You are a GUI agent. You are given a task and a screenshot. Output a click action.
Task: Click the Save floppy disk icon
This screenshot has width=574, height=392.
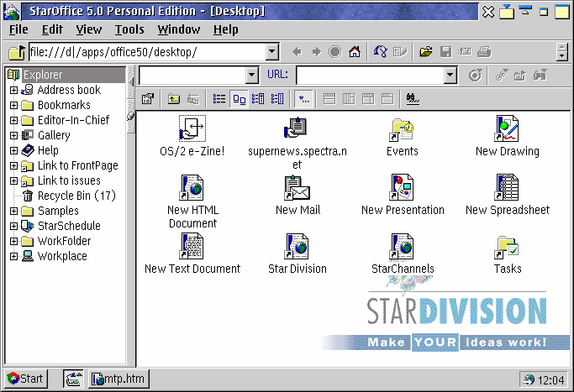(445, 52)
